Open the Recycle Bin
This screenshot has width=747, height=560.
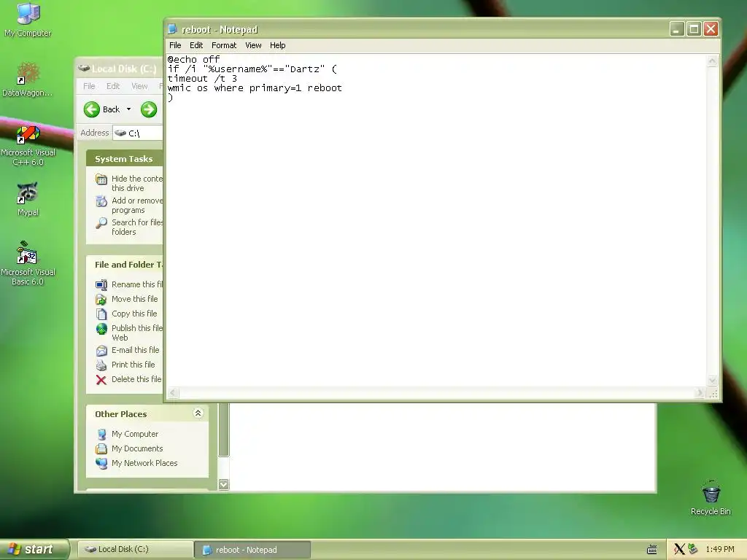[x=711, y=498]
